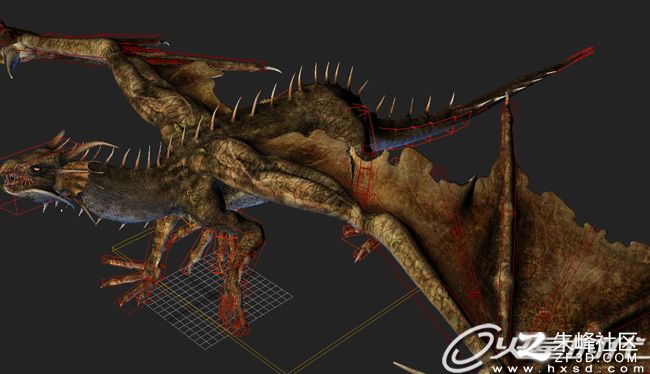The width and height of the screenshot is (650, 374).
Task: Open the www.hxsd.com watermark link
Action: coord(567,369)
